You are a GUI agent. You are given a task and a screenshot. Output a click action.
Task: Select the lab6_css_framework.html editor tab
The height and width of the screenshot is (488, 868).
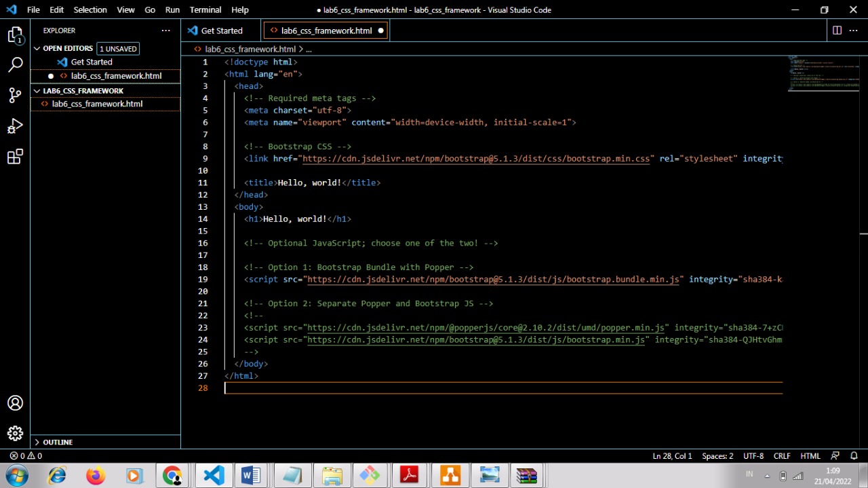click(326, 31)
